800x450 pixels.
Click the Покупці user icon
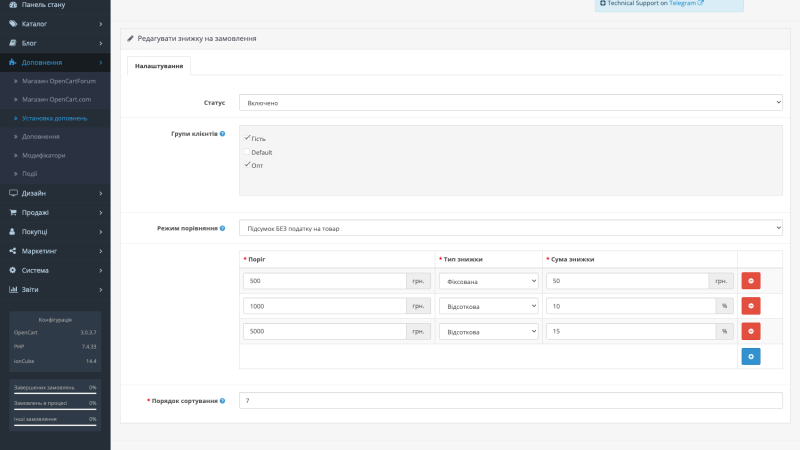(13, 232)
